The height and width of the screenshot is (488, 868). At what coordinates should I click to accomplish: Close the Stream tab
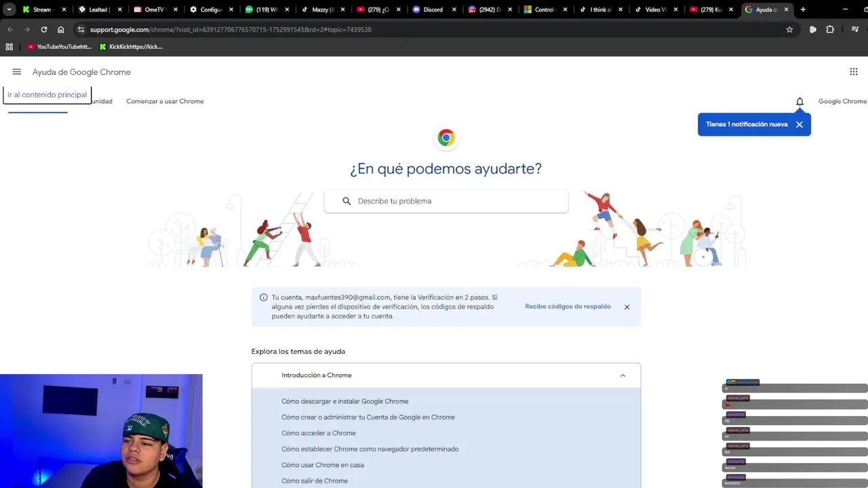click(64, 9)
